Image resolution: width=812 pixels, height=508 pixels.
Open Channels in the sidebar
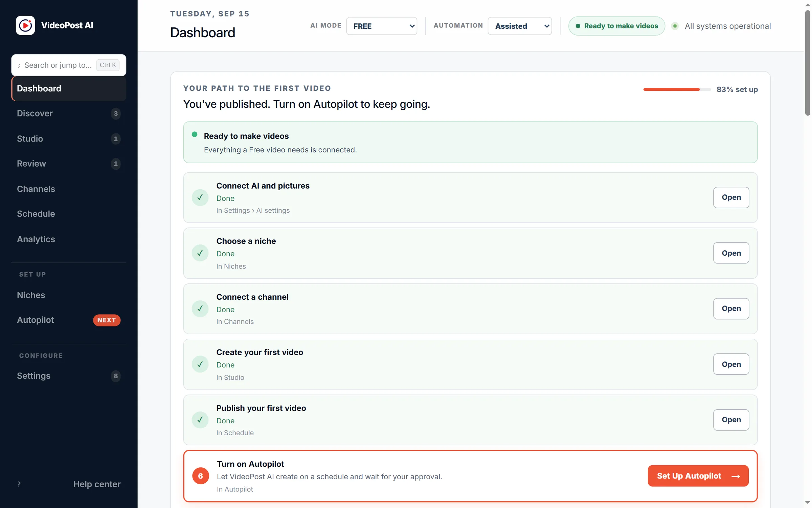point(69,189)
